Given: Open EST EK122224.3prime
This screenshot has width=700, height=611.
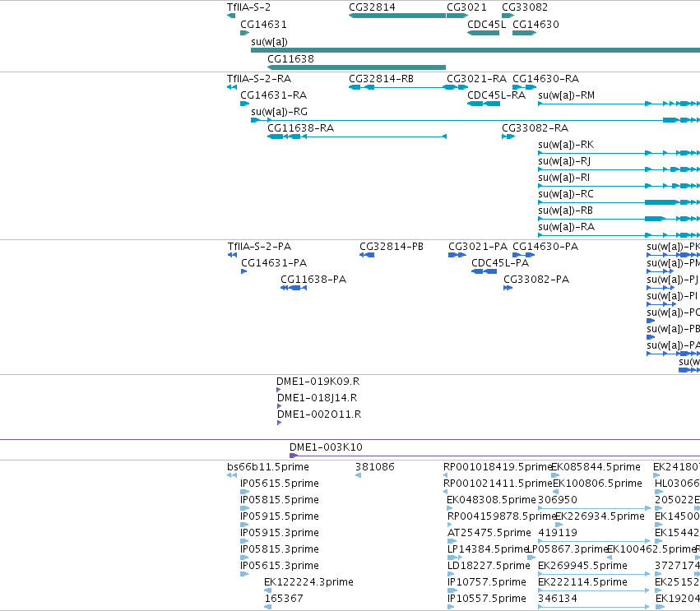Looking at the screenshot, I should click(308, 582).
